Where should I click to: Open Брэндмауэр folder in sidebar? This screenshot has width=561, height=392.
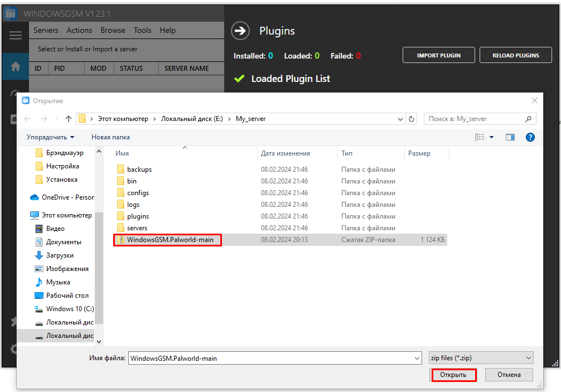60,153
